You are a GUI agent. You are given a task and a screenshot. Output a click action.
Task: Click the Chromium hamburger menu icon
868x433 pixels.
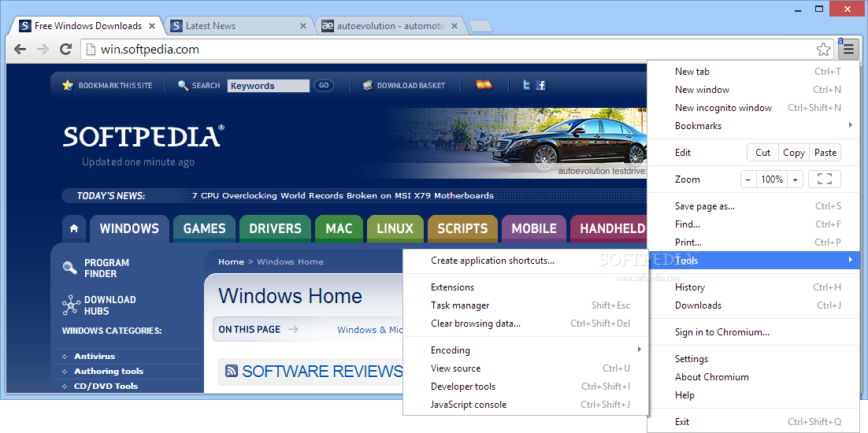pyautogui.click(x=848, y=50)
